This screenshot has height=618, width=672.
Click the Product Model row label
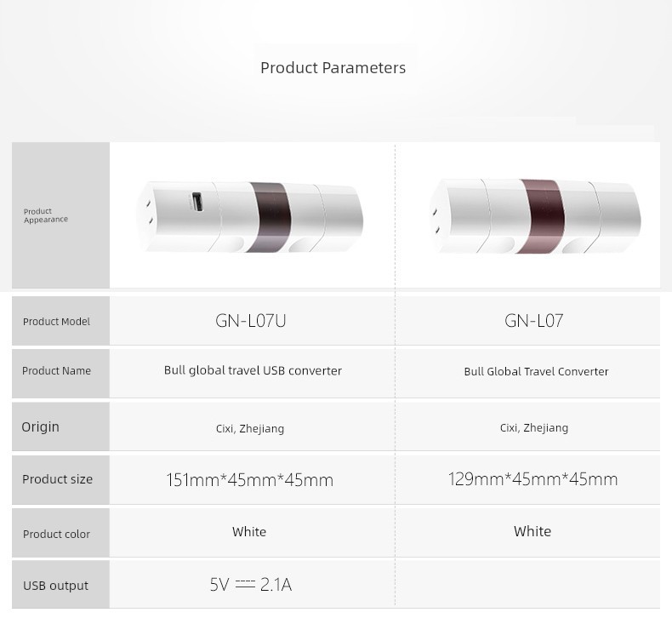[56, 322]
